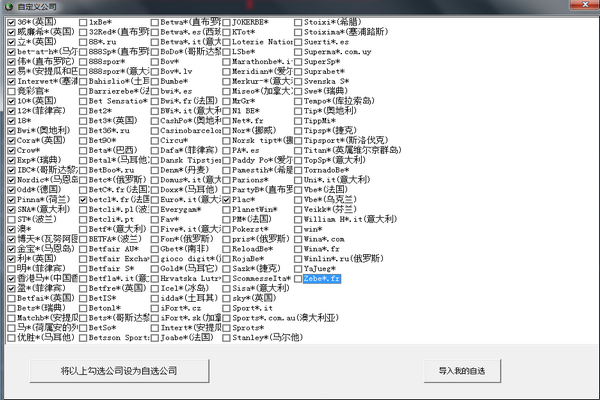Uncheck the Pinna*(荷兰) checkbox
This screenshot has height=400, width=600.
(x=11, y=200)
